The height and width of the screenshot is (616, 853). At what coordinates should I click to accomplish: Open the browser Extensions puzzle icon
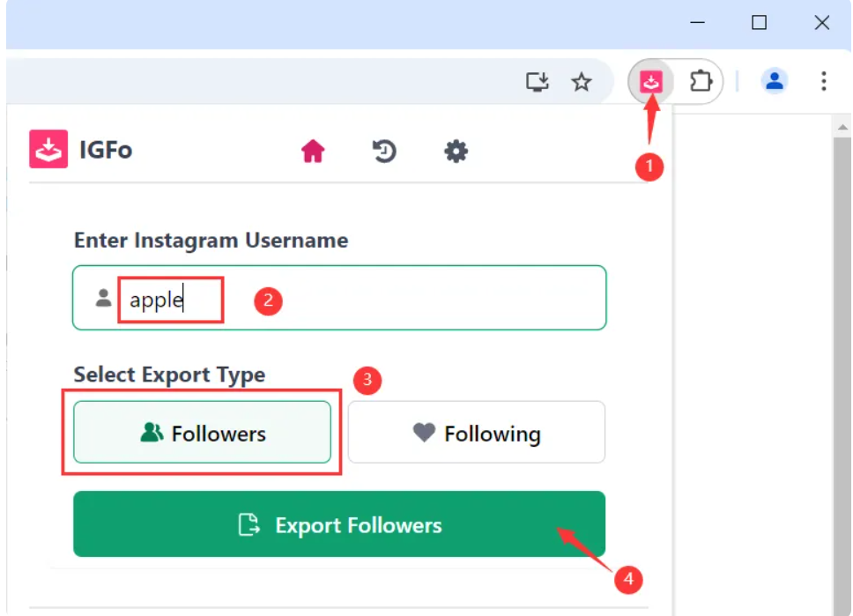coord(701,82)
